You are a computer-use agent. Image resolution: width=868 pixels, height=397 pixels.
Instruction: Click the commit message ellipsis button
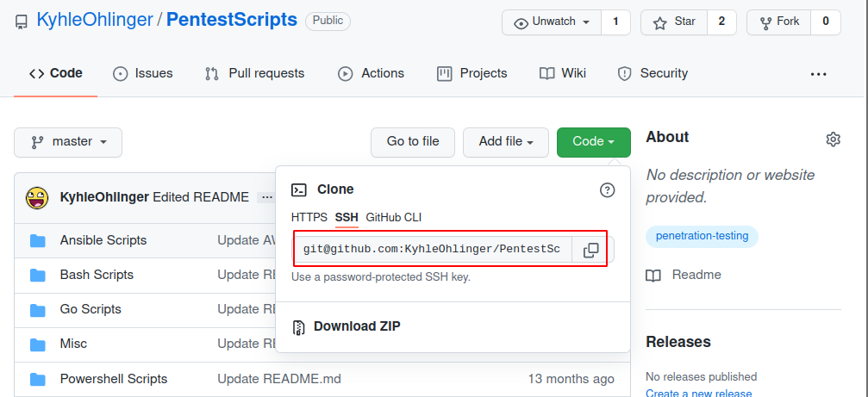(266, 197)
